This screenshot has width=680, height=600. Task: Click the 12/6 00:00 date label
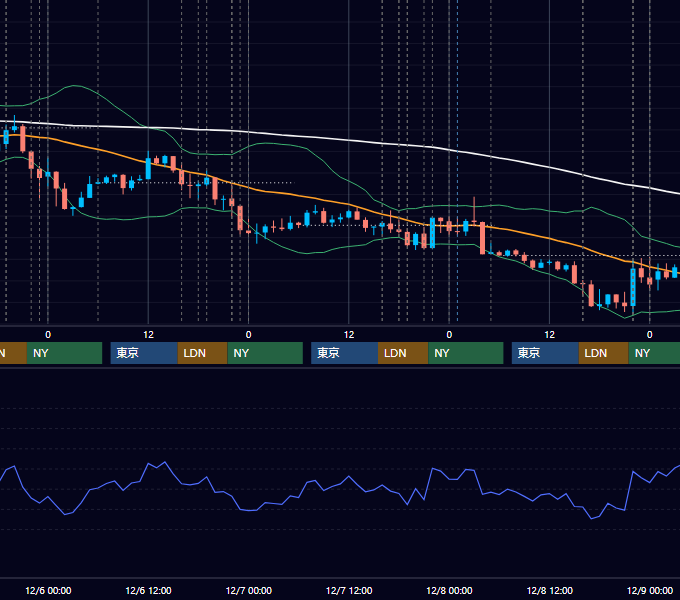48,590
